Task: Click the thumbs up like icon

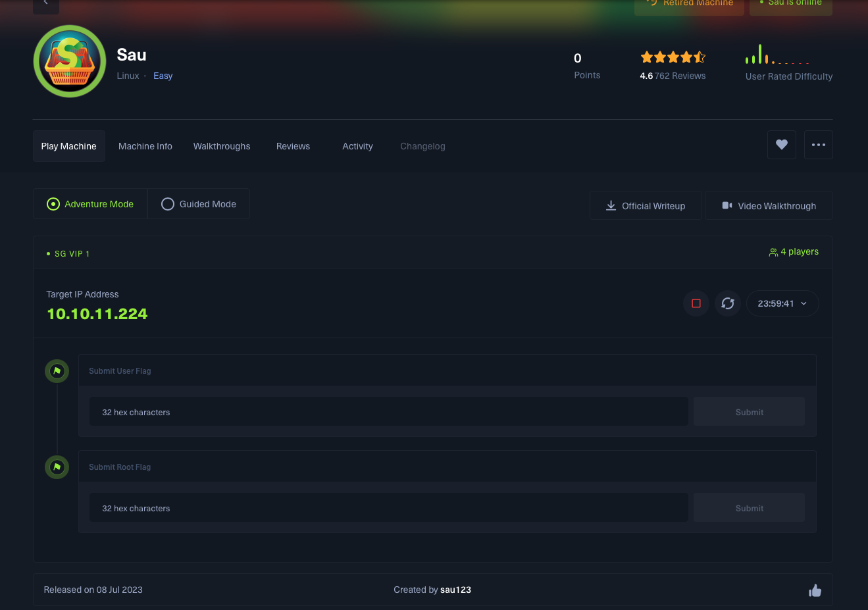Action: tap(815, 590)
